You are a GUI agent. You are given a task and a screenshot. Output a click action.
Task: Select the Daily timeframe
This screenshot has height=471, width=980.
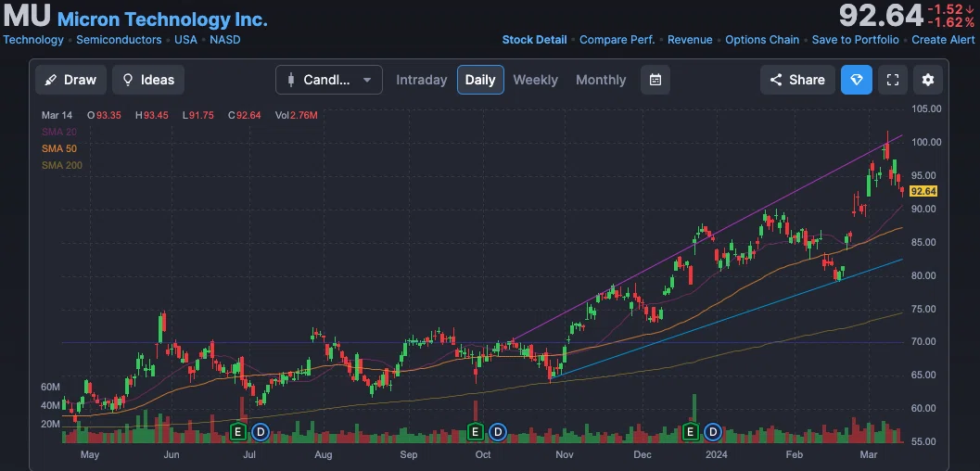(480, 80)
